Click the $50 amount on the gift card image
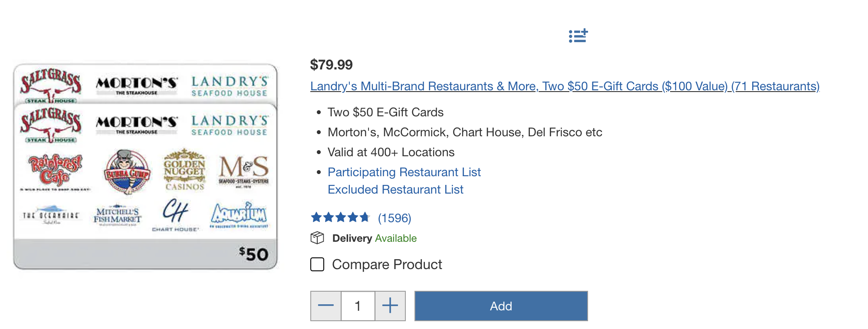Viewport: 868px width, 329px height. (x=254, y=254)
